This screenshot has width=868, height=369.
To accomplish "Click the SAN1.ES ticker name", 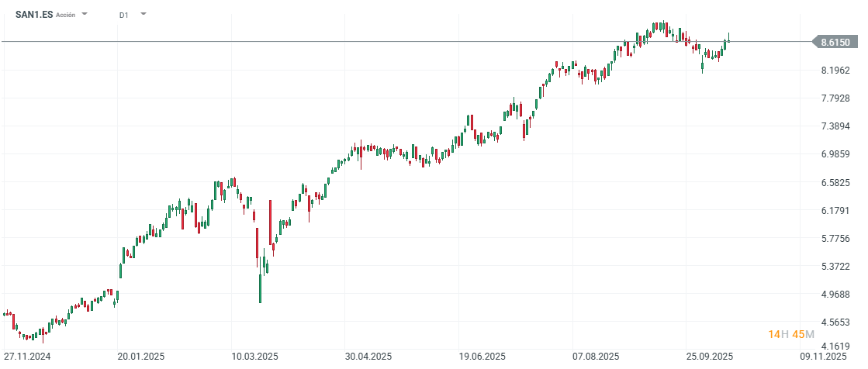I will point(34,15).
